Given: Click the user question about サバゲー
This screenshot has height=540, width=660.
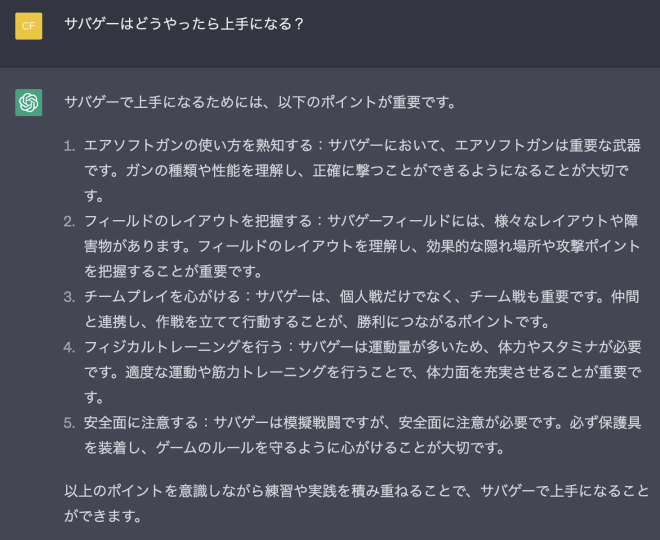Looking at the screenshot, I should pos(184,24).
